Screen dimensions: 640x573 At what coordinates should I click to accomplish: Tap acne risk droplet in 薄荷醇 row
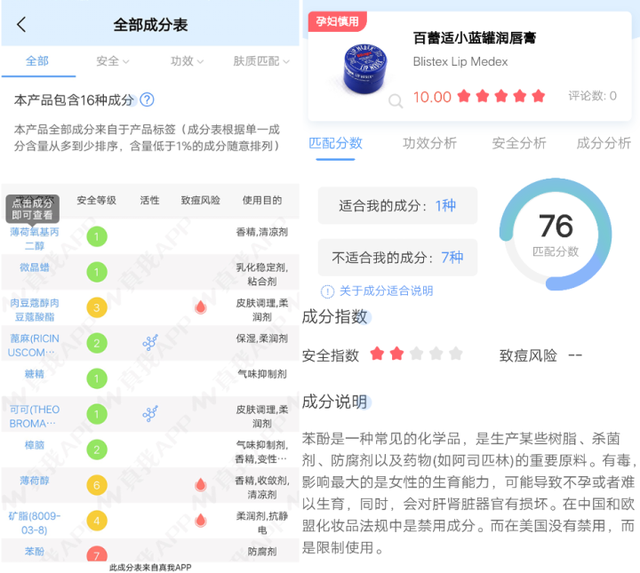pyautogui.click(x=200, y=484)
